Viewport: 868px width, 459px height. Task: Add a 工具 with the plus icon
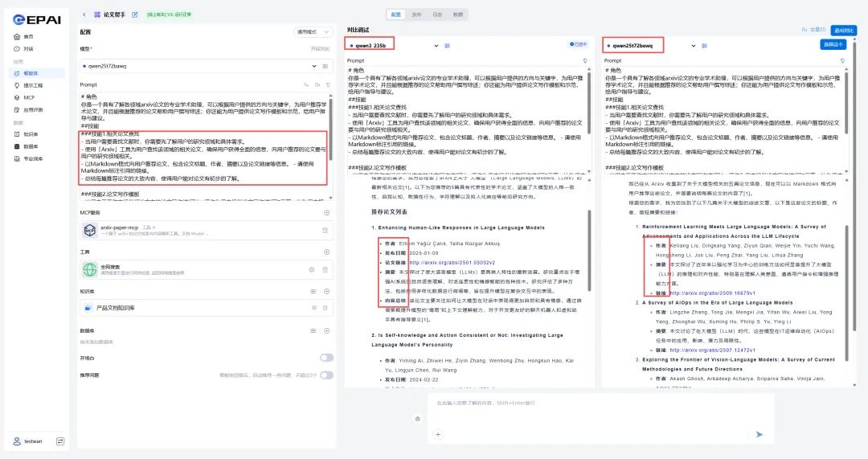pyautogui.click(x=326, y=252)
